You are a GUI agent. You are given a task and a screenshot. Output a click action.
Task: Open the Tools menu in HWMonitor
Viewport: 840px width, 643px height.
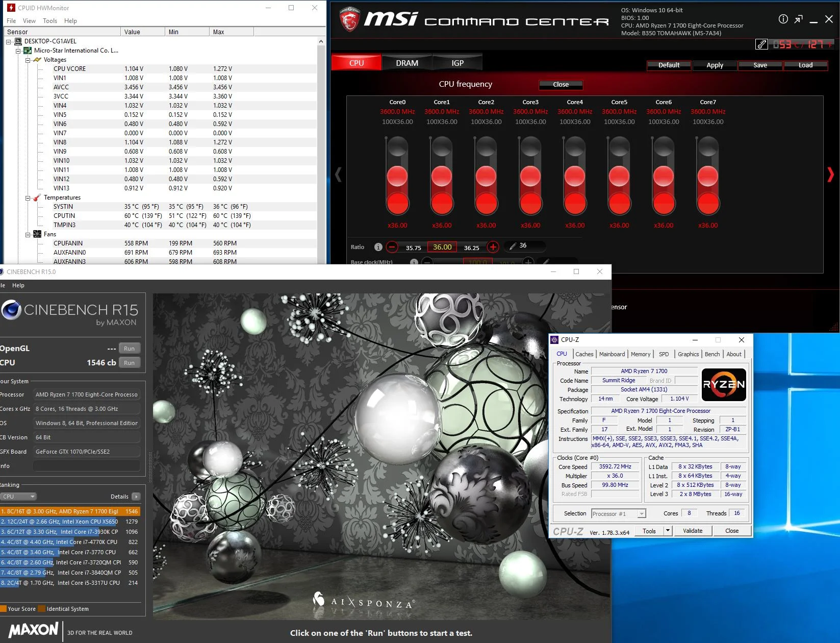[50, 21]
